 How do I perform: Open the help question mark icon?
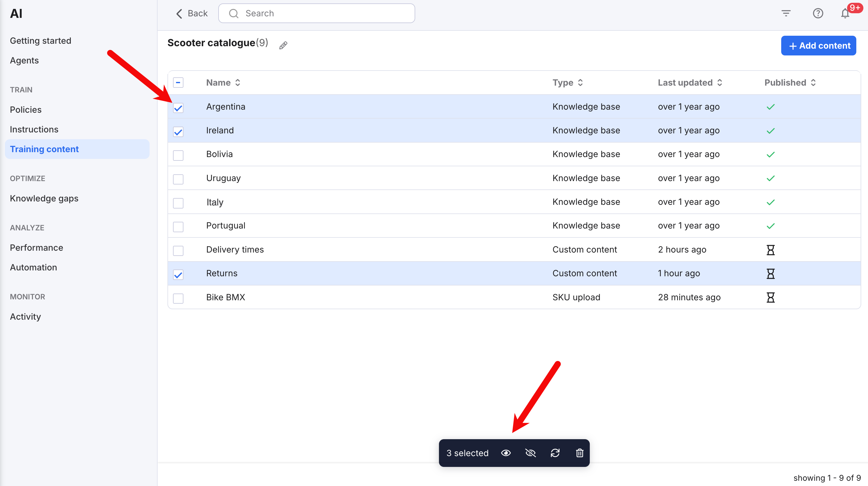point(818,14)
